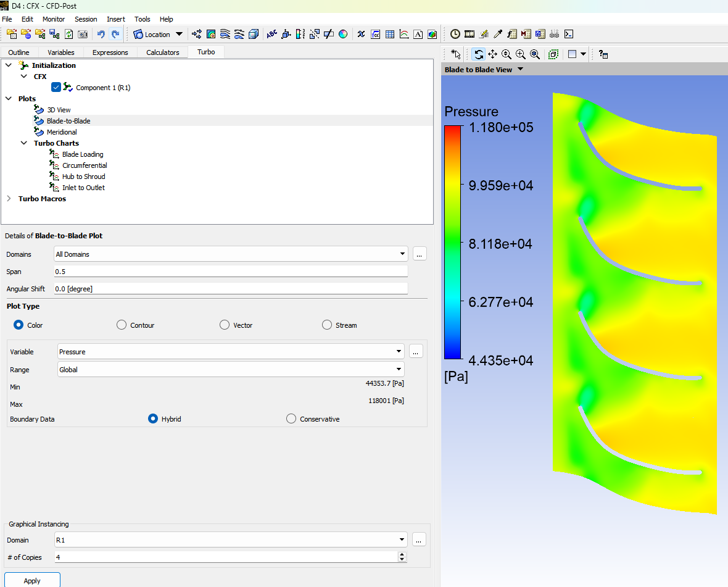Click the screenshot camera icon
Image resolution: width=728 pixels, height=587 pixels.
(83, 35)
